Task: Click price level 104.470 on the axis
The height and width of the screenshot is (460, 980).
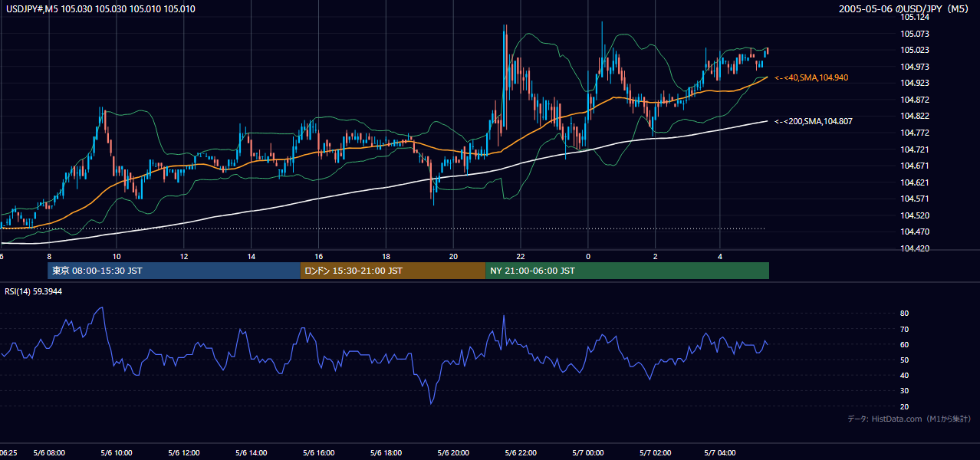Action: pyautogui.click(x=915, y=232)
